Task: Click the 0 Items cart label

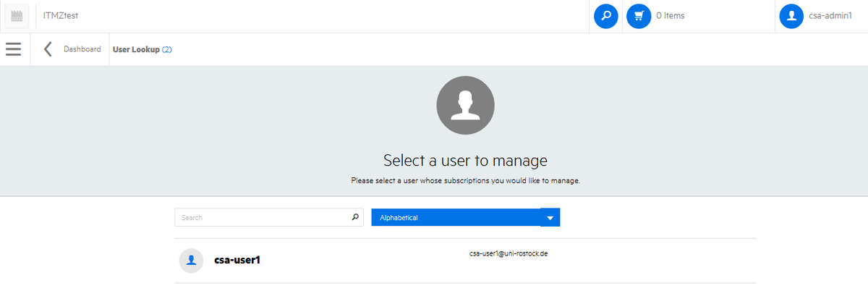Action: pyautogui.click(x=671, y=16)
